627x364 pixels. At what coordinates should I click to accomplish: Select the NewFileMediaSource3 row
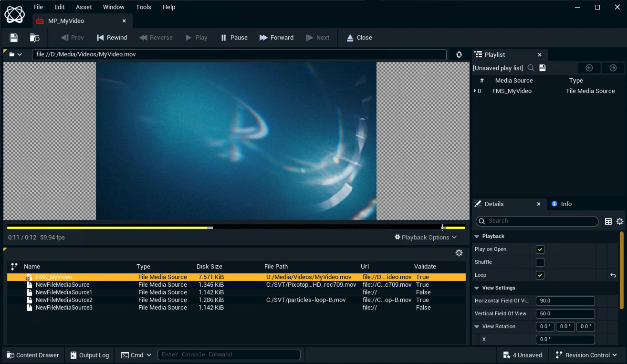236,308
